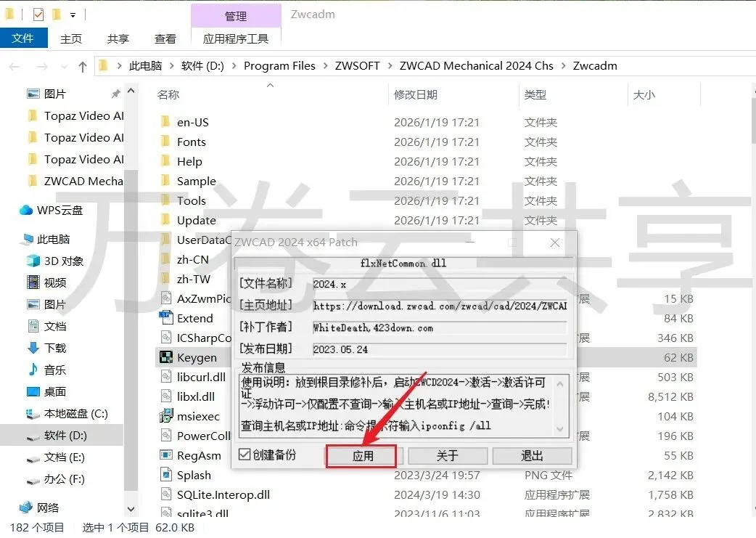This screenshot has height=538, width=756.
Task: Expand chevron after Program Files breadcrumb
Action: click(x=326, y=66)
